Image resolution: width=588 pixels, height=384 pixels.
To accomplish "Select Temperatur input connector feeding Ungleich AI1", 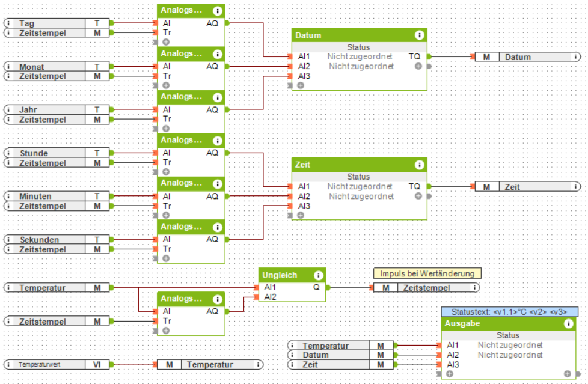I will pos(57,288).
